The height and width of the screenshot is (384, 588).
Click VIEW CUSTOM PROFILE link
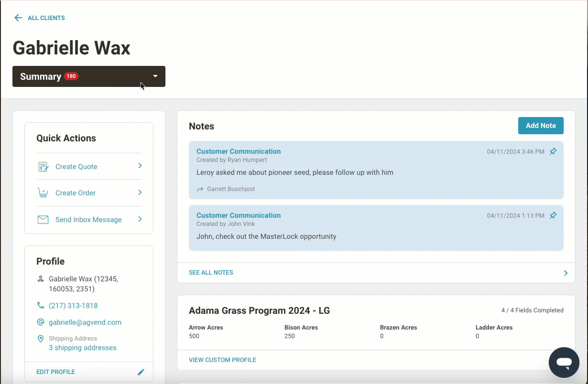222,360
